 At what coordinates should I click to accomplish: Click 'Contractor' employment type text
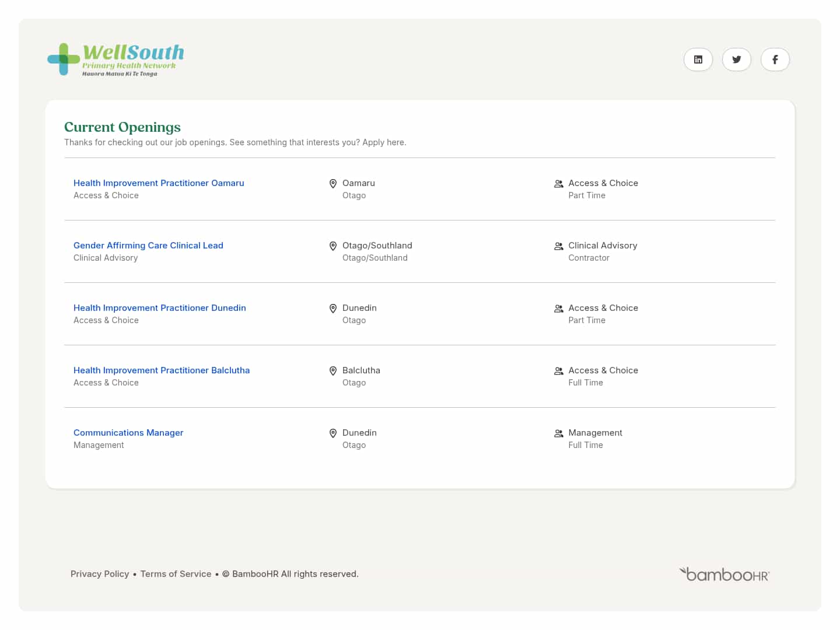(589, 258)
